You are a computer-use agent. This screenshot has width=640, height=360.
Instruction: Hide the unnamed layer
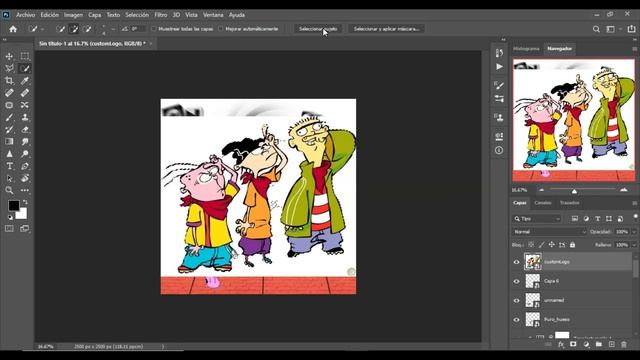[x=516, y=300]
